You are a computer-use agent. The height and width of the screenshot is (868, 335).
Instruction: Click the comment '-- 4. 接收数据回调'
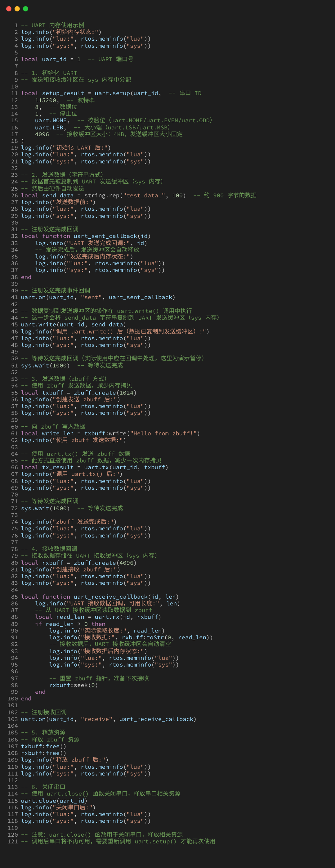(49, 549)
